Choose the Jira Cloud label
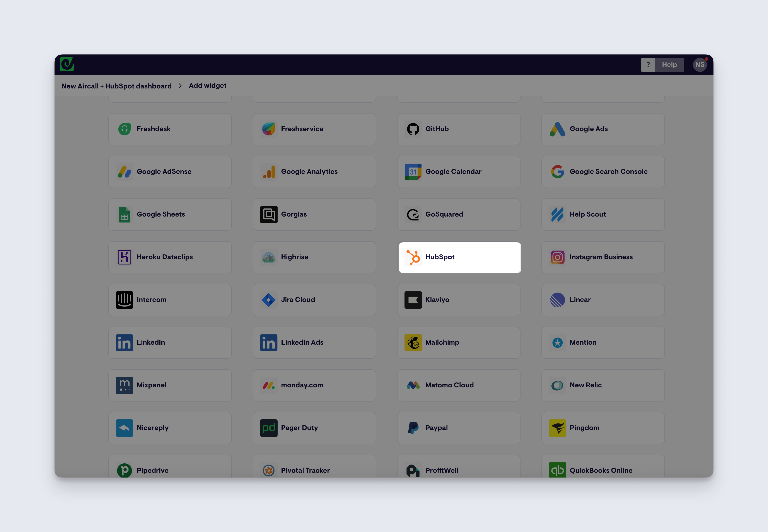 298,300
